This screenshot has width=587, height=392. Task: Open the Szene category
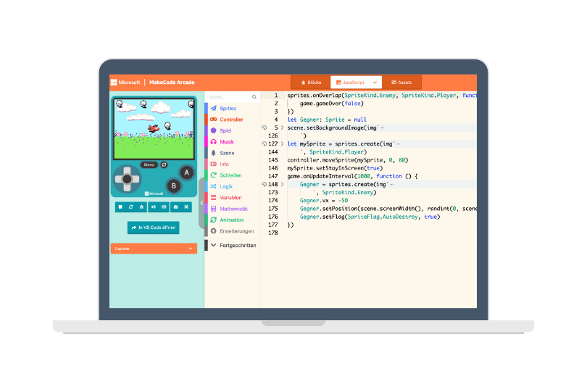point(232,153)
